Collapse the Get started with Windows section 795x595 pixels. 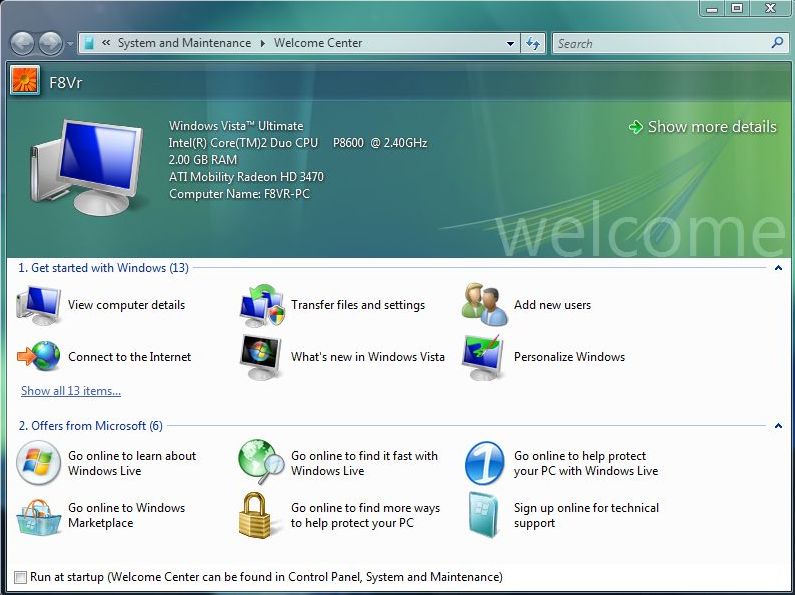(x=778, y=268)
